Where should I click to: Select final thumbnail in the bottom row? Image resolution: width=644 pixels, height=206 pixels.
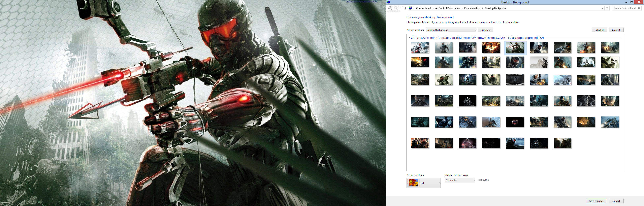coord(562,143)
